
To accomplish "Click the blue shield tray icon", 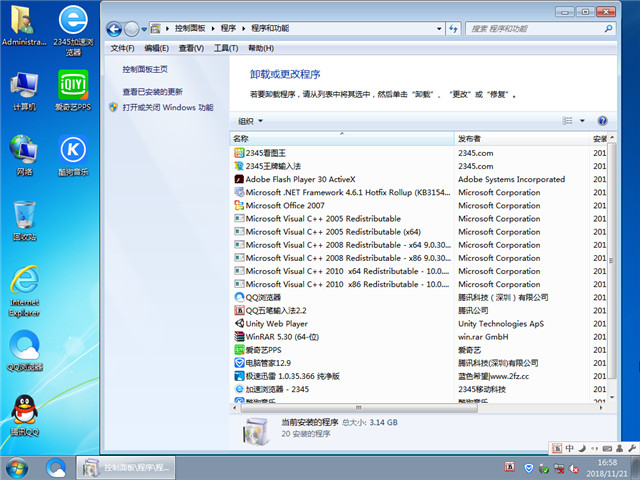I will [x=529, y=468].
